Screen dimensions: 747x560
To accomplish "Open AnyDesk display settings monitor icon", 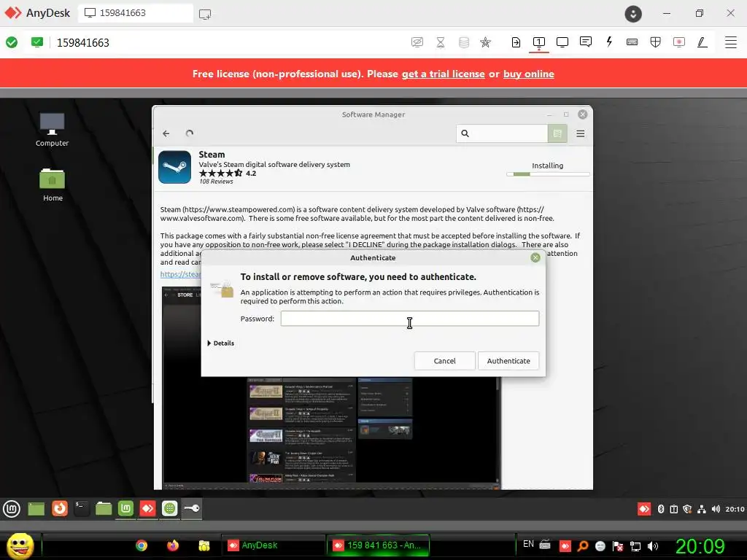I will (x=562, y=42).
